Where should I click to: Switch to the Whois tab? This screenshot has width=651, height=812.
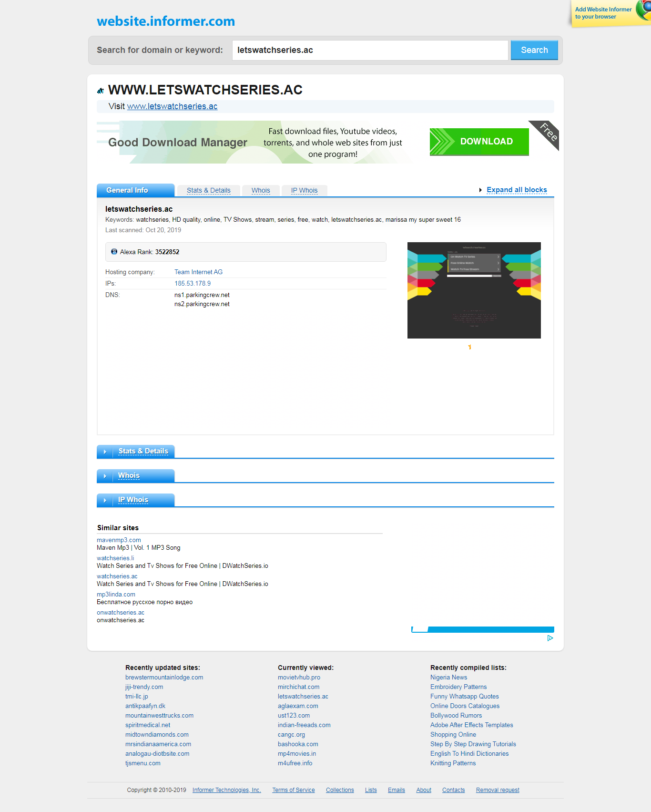coord(261,190)
